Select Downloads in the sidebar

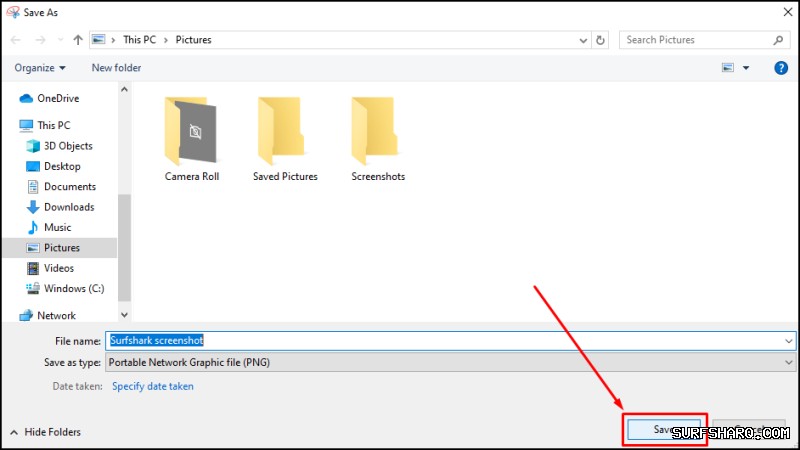click(x=69, y=207)
